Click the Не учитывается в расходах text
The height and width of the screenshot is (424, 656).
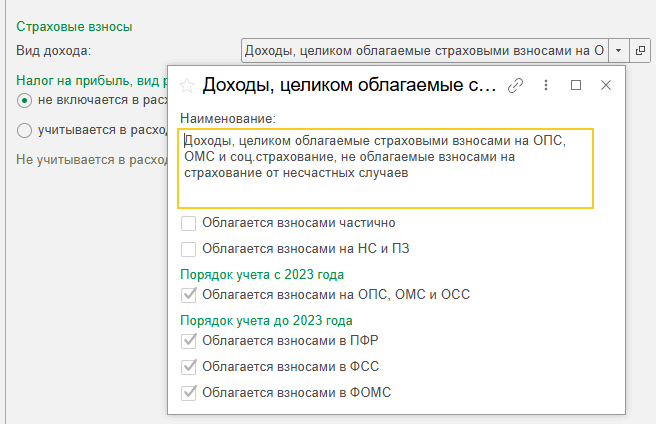click(x=91, y=160)
